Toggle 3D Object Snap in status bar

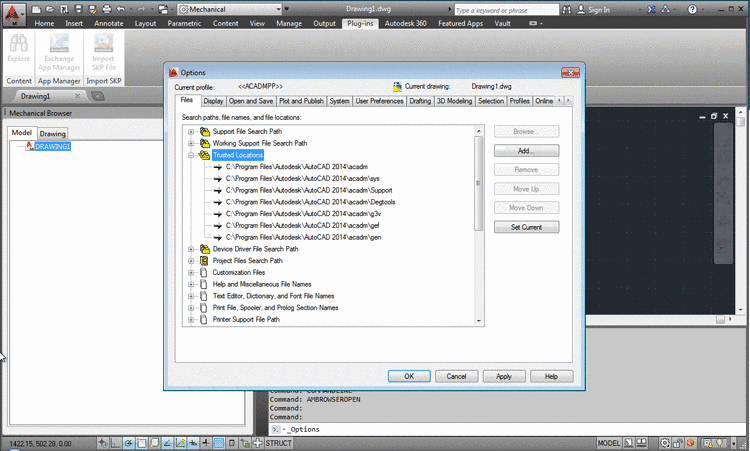154,443
